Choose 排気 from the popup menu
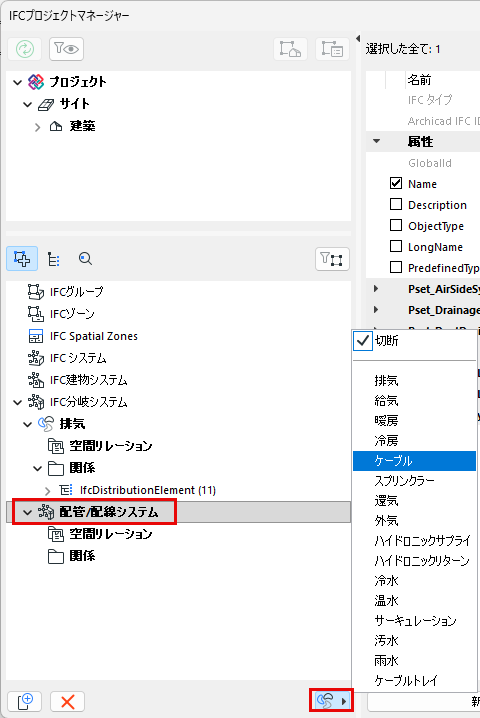 [415, 381]
